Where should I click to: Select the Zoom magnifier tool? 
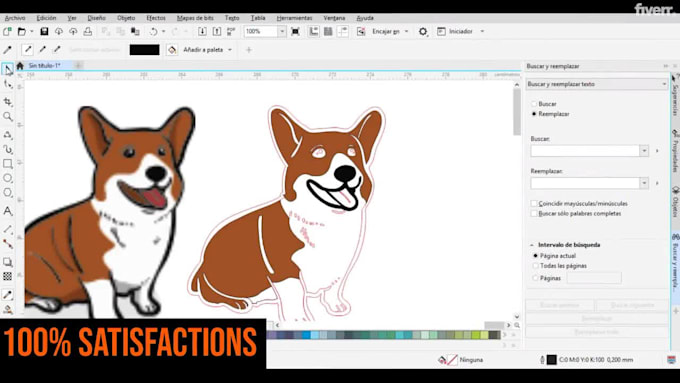(x=7, y=117)
